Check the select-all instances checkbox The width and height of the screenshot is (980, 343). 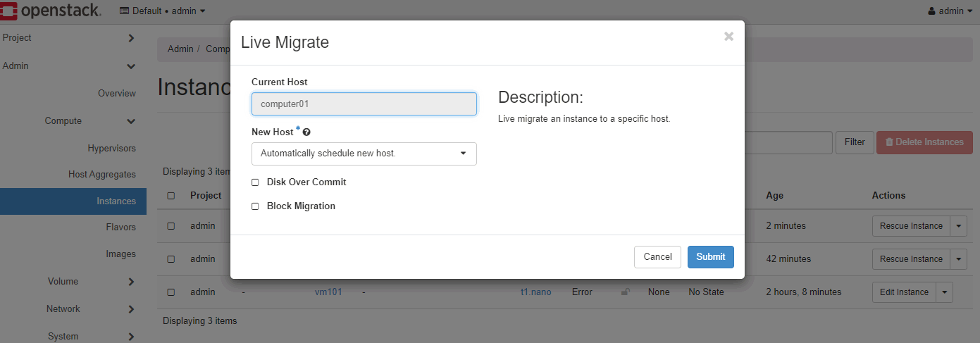coord(171,196)
